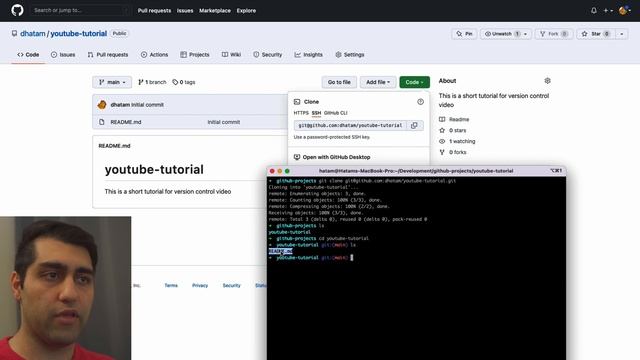Open the GitHub home logo
640x360 pixels.
point(17,10)
